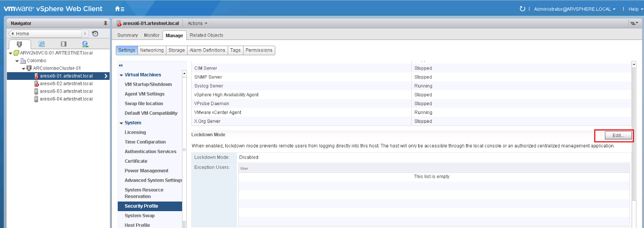Click the User column header in Exception Users
This screenshot has width=644, height=228.
tap(434, 168)
